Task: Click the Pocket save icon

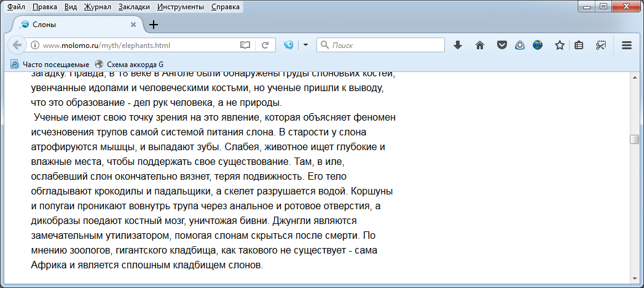Action: [x=501, y=45]
